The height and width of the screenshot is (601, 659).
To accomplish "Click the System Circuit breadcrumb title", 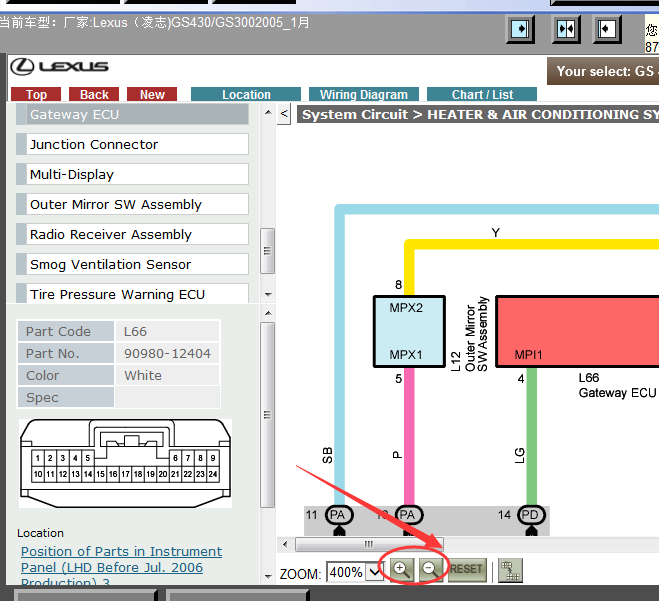I will tap(478, 114).
